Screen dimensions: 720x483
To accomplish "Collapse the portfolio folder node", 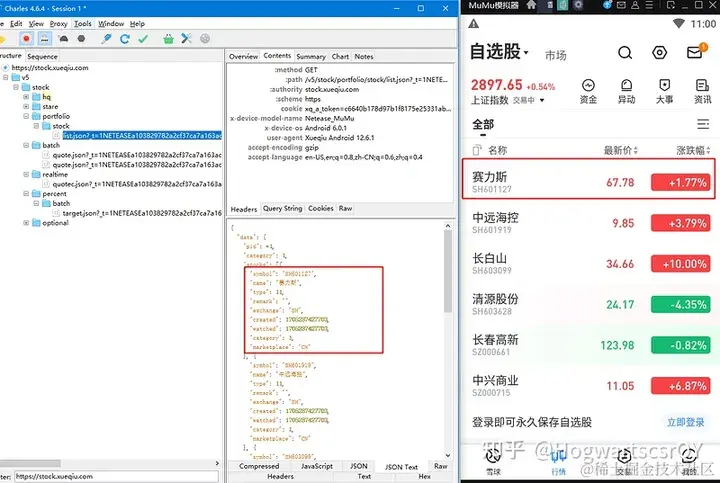I will (26, 116).
